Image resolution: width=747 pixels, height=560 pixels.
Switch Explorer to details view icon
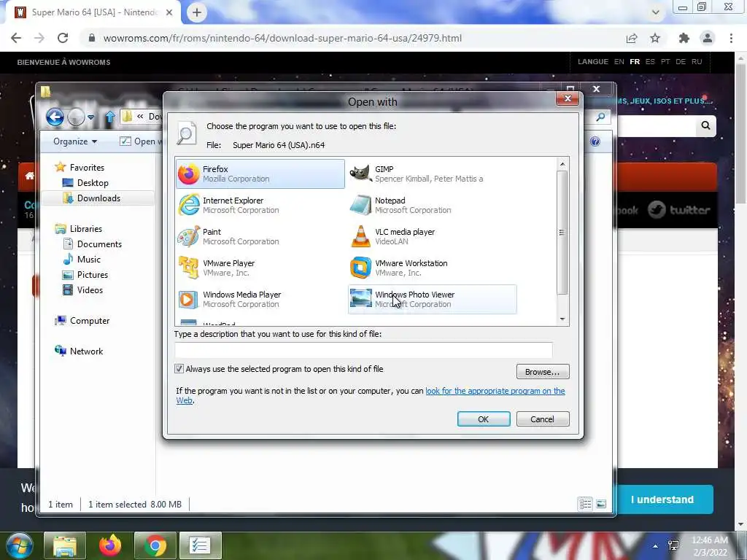tap(586, 504)
